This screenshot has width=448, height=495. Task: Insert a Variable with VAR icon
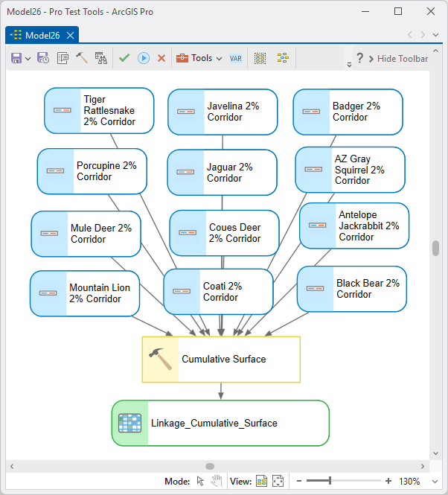236,58
